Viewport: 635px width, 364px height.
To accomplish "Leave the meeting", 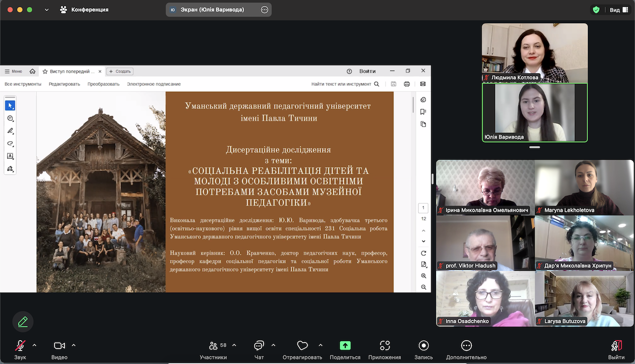I will click(x=616, y=346).
